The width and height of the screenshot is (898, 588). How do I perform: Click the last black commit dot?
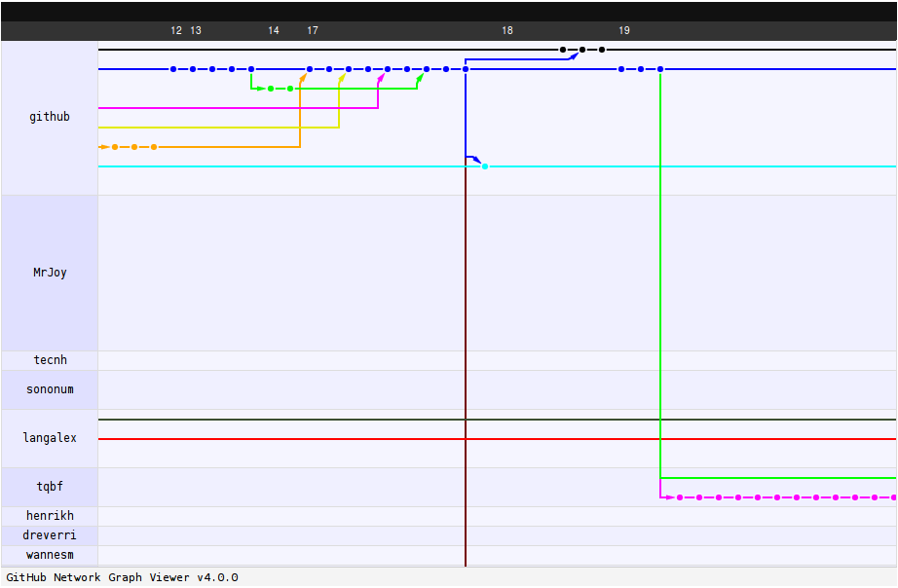click(602, 50)
